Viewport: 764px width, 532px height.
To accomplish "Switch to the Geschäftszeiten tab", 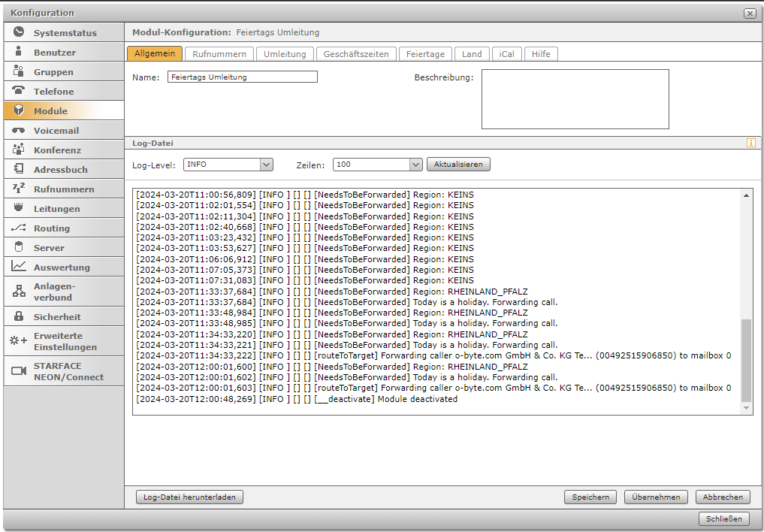I will 356,54.
